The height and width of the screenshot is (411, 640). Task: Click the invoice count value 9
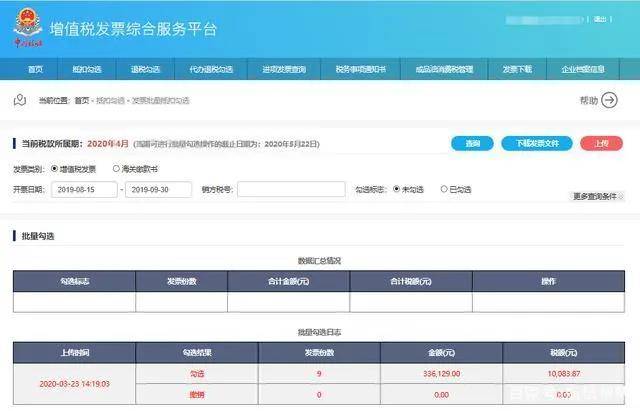319,374
